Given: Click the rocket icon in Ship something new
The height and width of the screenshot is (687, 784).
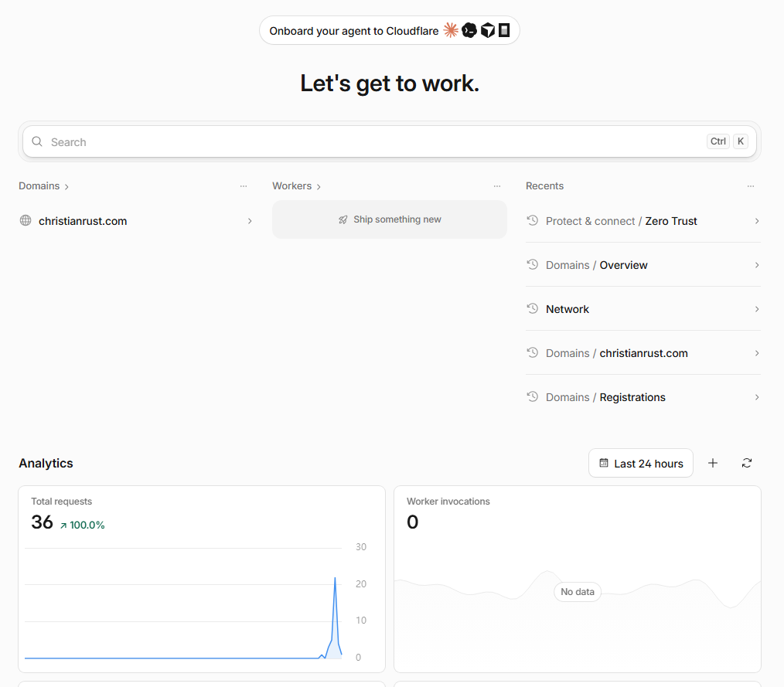Looking at the screenshot, I should 343,219.
